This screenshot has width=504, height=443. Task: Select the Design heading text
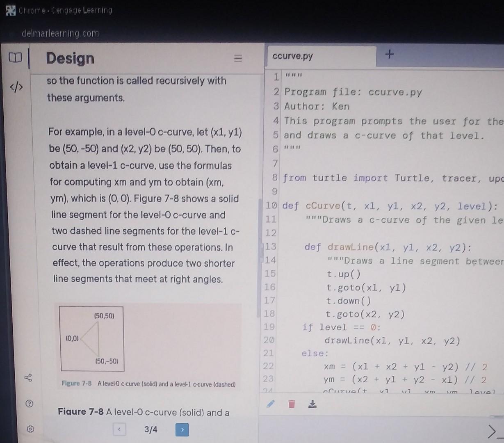coord(70,59)
